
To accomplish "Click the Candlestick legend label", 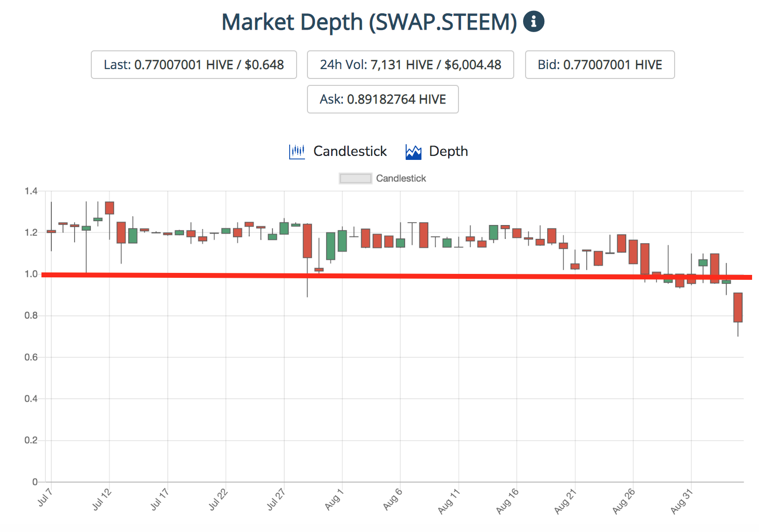I will click(x=401, y=178).
